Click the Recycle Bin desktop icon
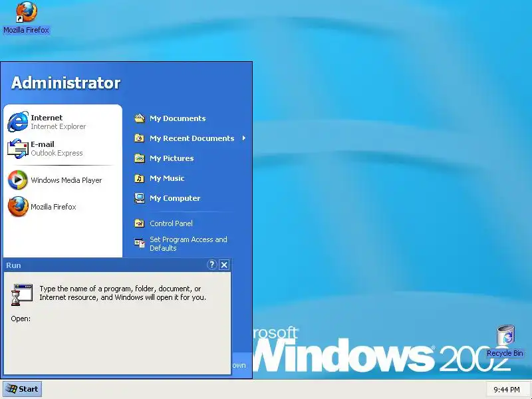This screenshot has height=399, width=532. tap(506, 335)
